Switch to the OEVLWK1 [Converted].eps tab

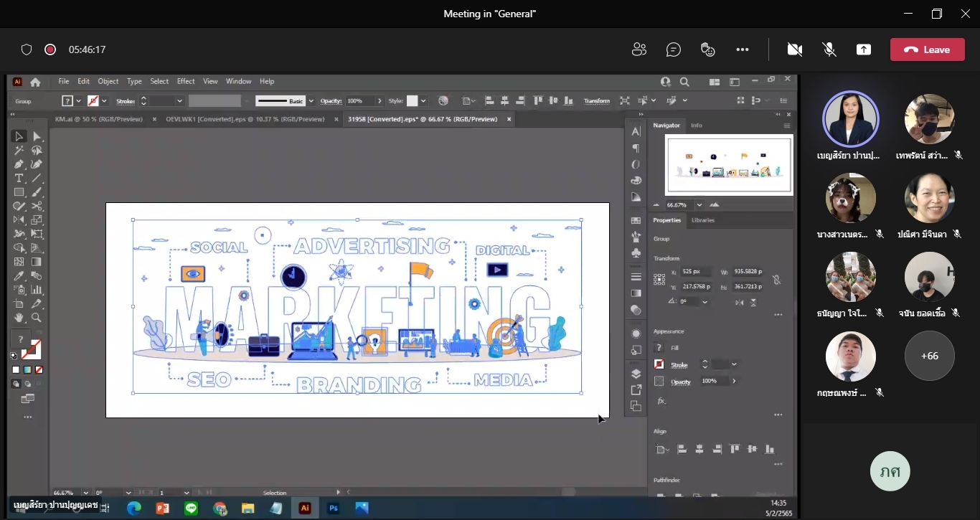click(245, 119)
